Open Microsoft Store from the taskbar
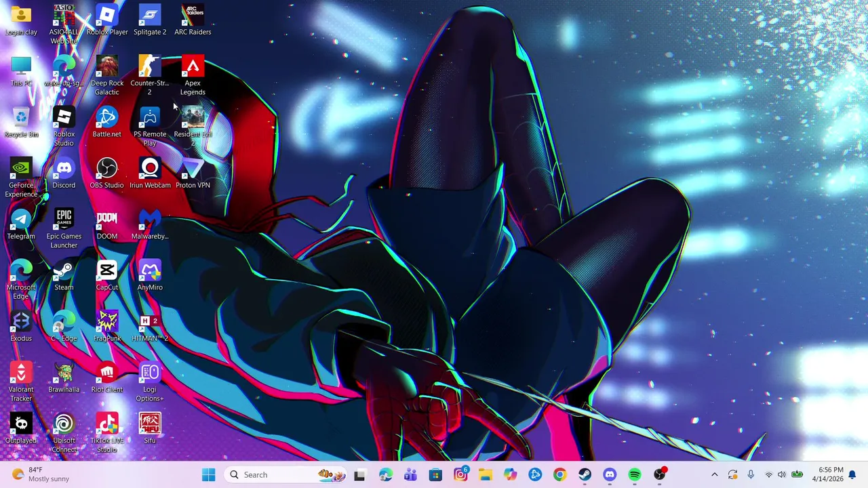868x488 pixels. (435, 474)
